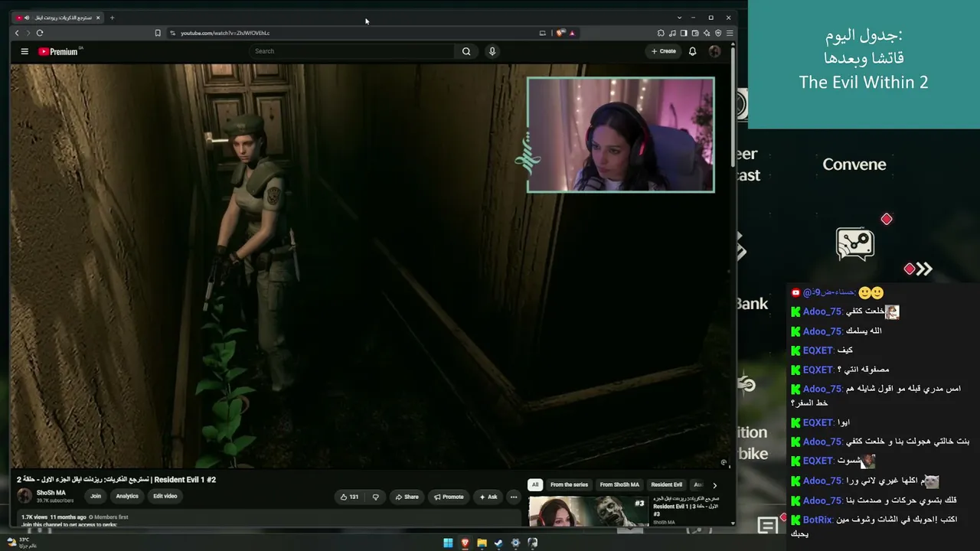Click 'The Evil Within 2' schedule text
This screenshot has height=551, width=980.
point(864,83)
